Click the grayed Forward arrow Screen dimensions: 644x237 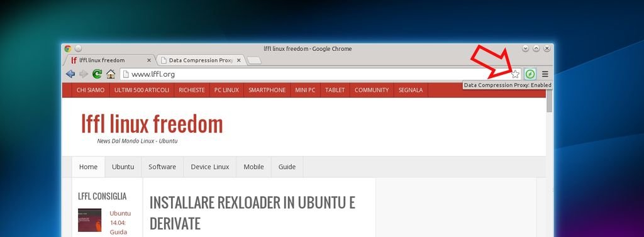point(84,74)
